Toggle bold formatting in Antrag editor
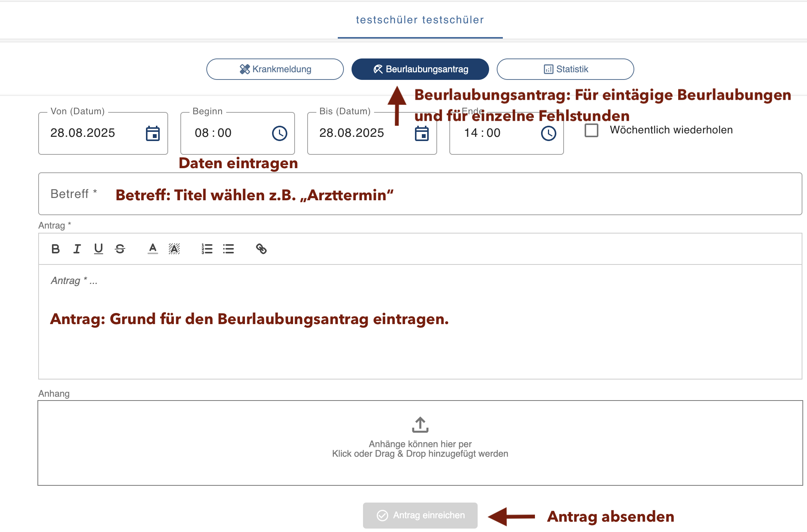This screenshot has width=807, height=532. point(55,249)
